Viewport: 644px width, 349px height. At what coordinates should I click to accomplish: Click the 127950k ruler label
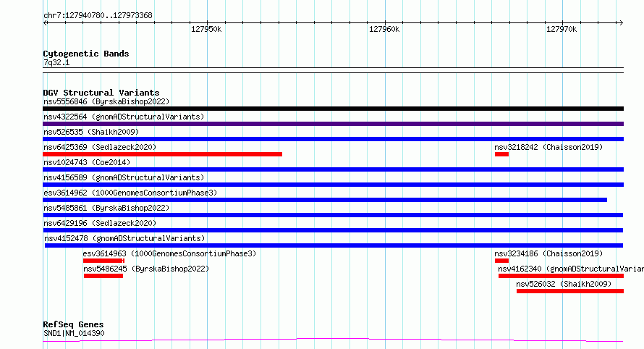[206, 29]
